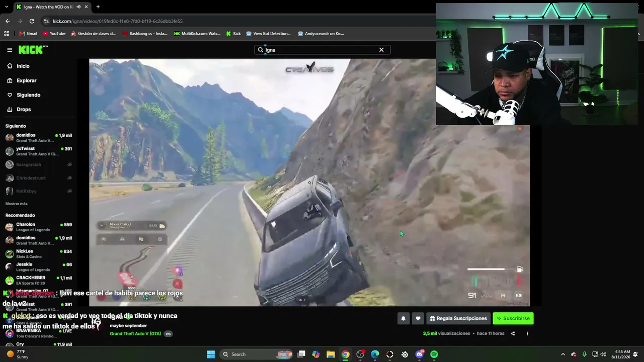Click the GTA video player to pause

(309, 183)
